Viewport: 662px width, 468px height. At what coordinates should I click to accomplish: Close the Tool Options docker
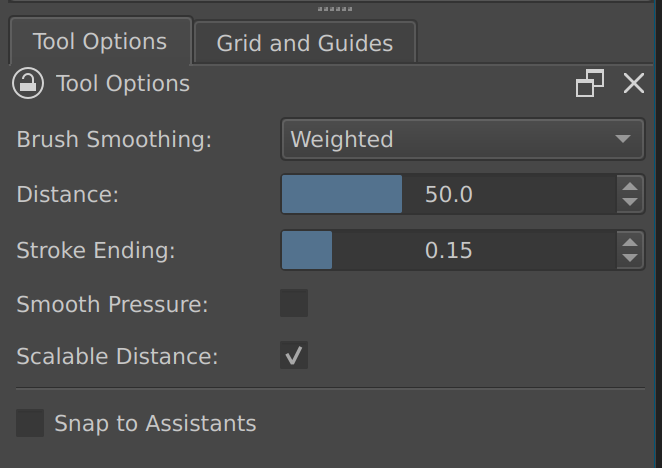pyautogui.click(x=634, y=83)
